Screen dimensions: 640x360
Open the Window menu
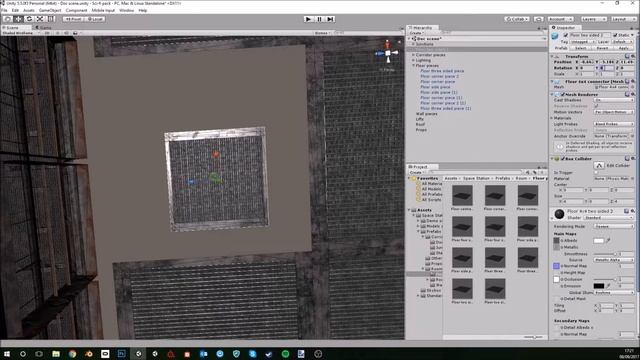point(126,10)
